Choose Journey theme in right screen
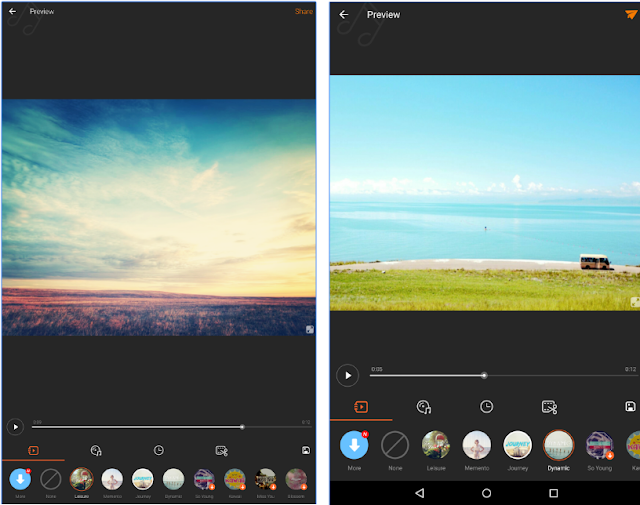This screenshot has width=640, height=505. (517, 445)
